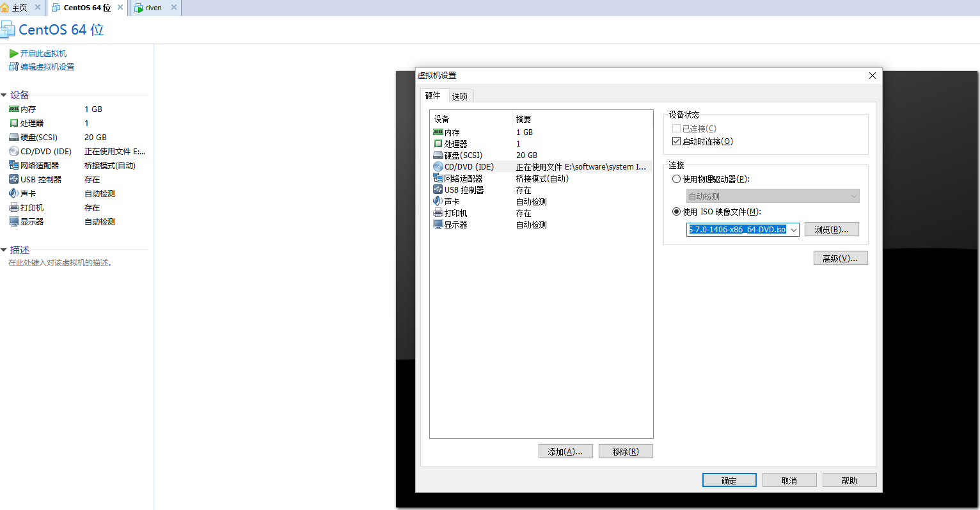Collapse the 设备 section in the sidebar
Screen dimensions: 980x510
4,95
